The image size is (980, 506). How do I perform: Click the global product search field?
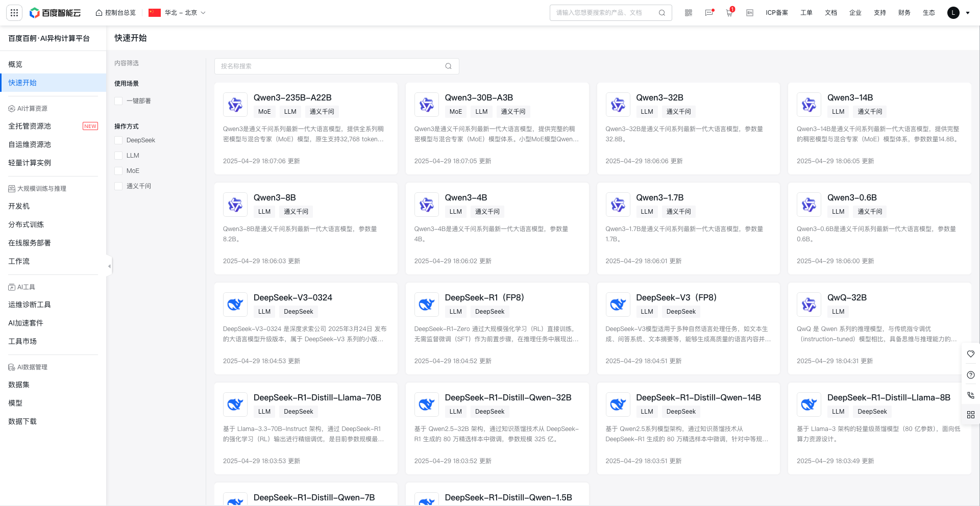(x=611, y=13)
